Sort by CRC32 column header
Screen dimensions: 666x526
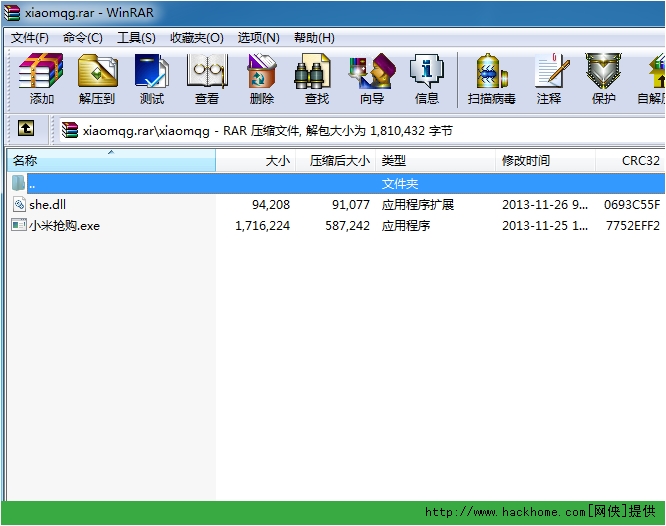[x=630, y=160]
